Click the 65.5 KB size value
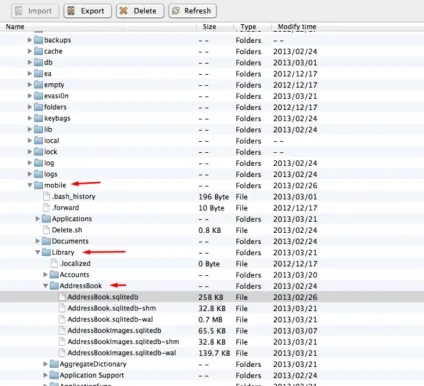This screenshot has height=386, width=424. (x=212, y=331)
